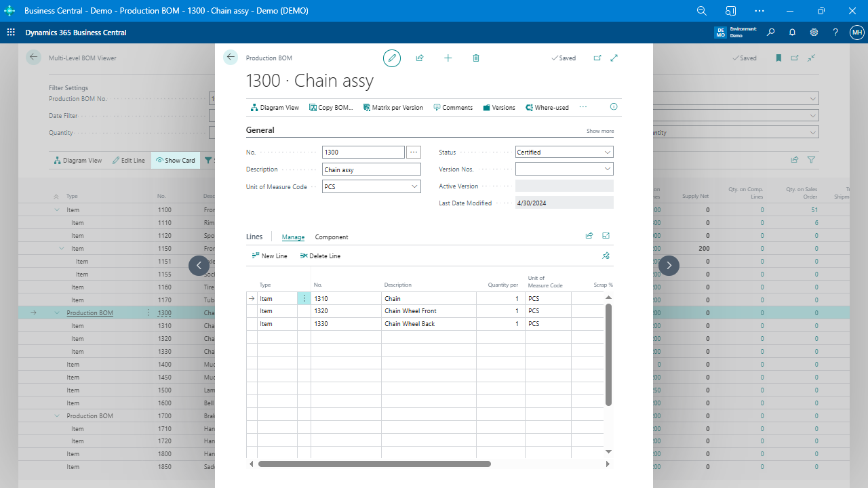The image size is (868, 488).
Task: Click the back arrow on Production BOM card
Action: click(231, 58)
